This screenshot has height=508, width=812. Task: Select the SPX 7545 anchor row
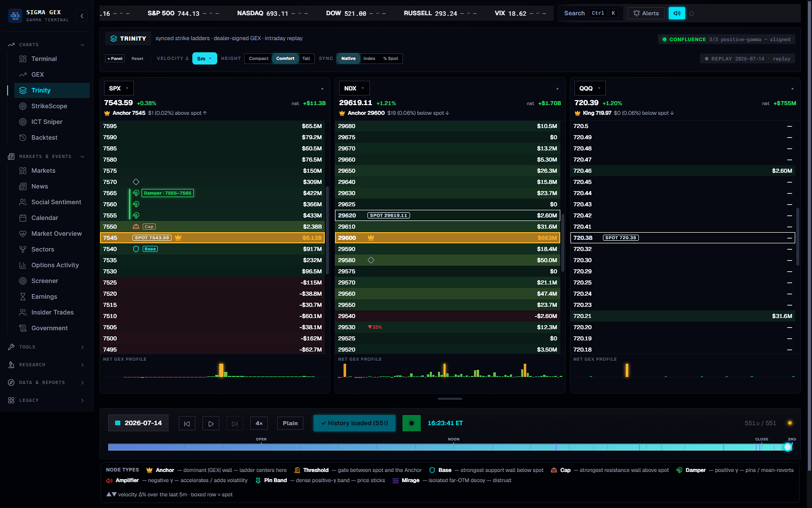(213, 238)
